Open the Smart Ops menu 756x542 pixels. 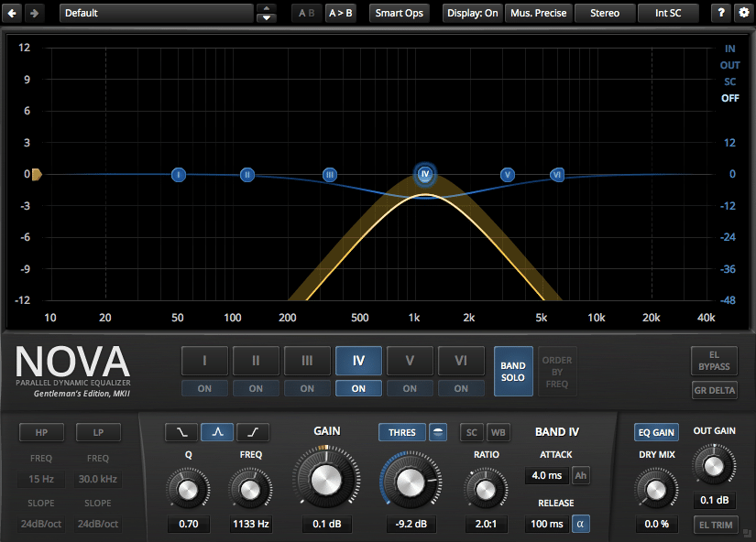point(400,13)
